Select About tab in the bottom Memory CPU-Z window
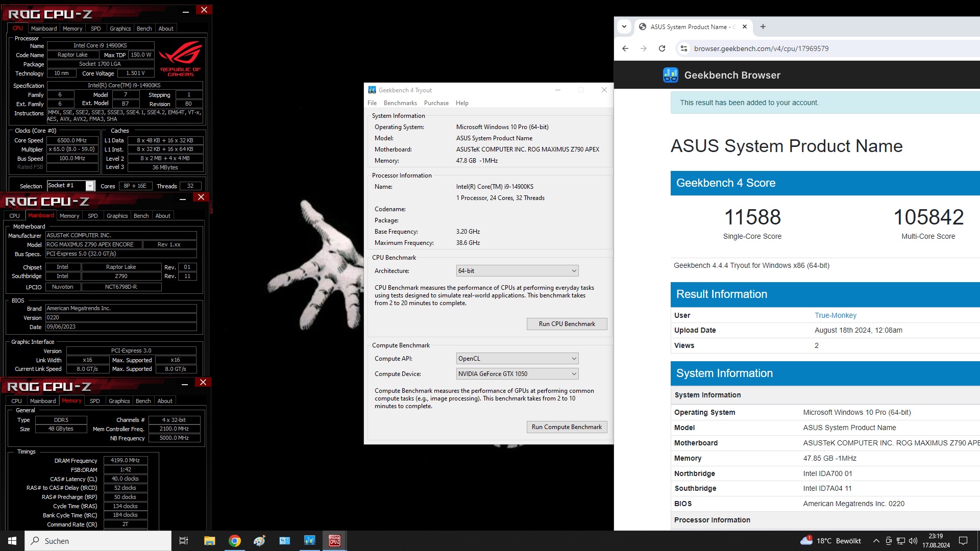Viewport: 980px width, 551px height. point(165,401)
